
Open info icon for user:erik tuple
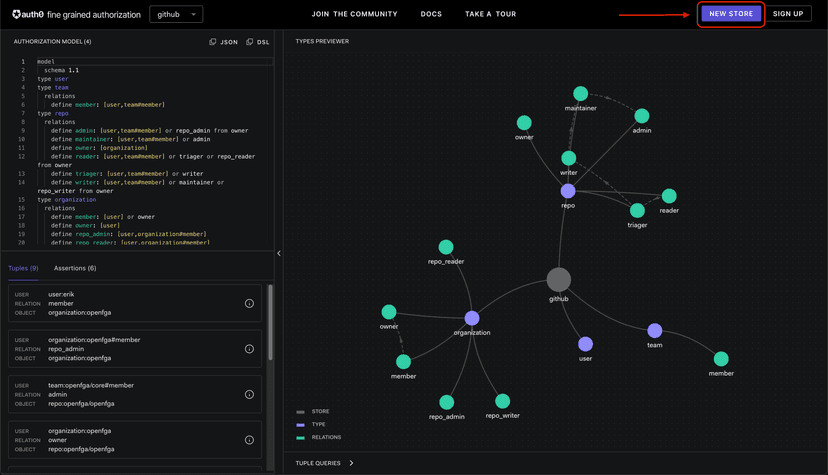click(250, 303)
